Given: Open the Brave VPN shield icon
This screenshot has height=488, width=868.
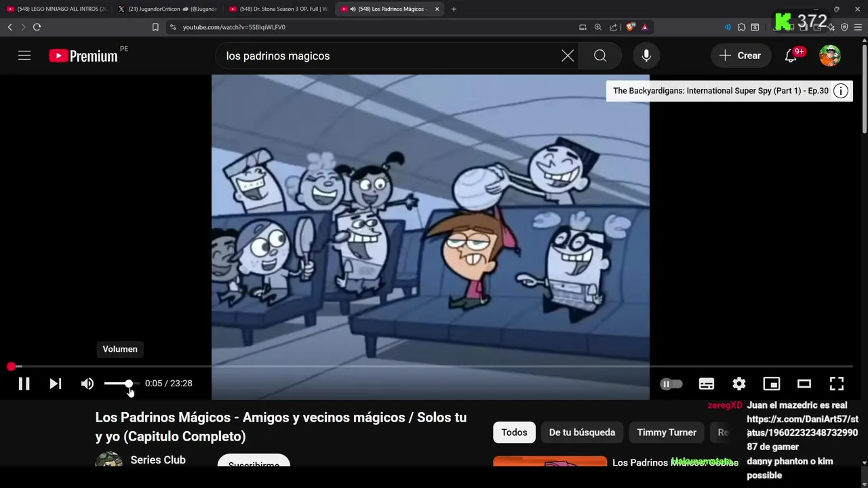Looking at the screenshot, I should point(844,27).
